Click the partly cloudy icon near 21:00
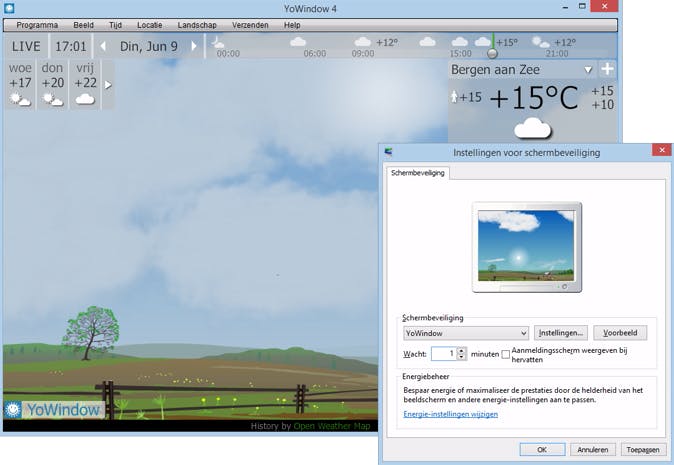The height and width of the screenshot is (465, 674). click(540, 42)
